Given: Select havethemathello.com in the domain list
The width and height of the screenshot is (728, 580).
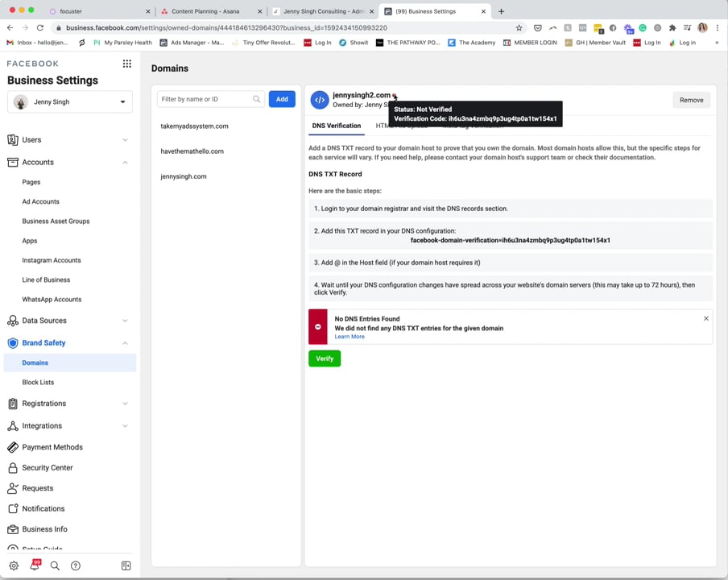Looking at the screenshot, I should click(x=192, y=151).
